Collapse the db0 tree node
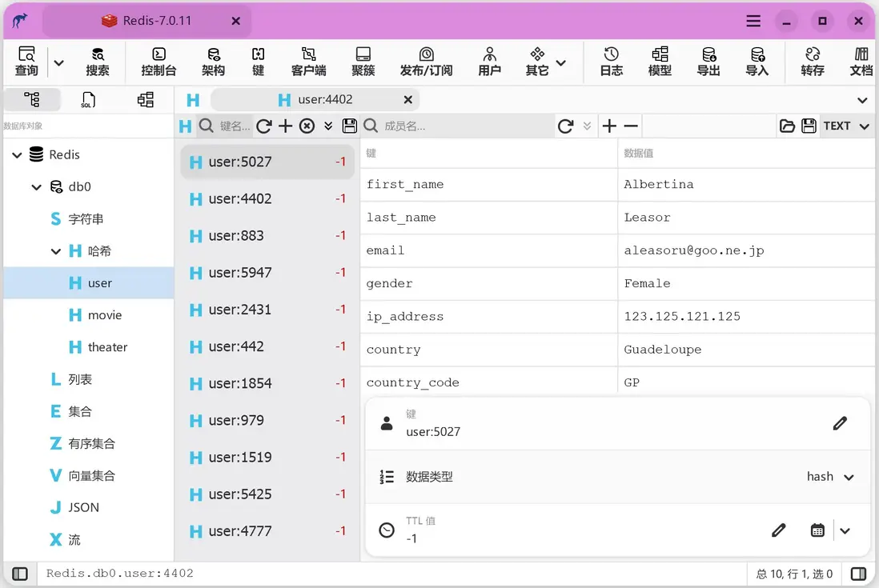Image resolution: width=879 pixels, height=588 pixels. (x=37, y=187)
